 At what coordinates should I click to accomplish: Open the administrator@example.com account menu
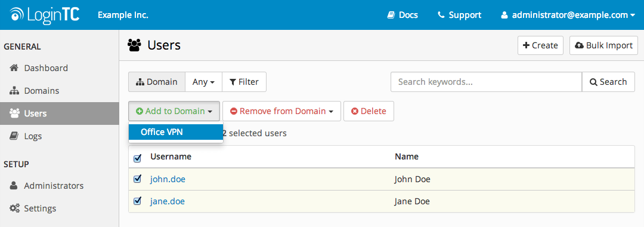568,15
